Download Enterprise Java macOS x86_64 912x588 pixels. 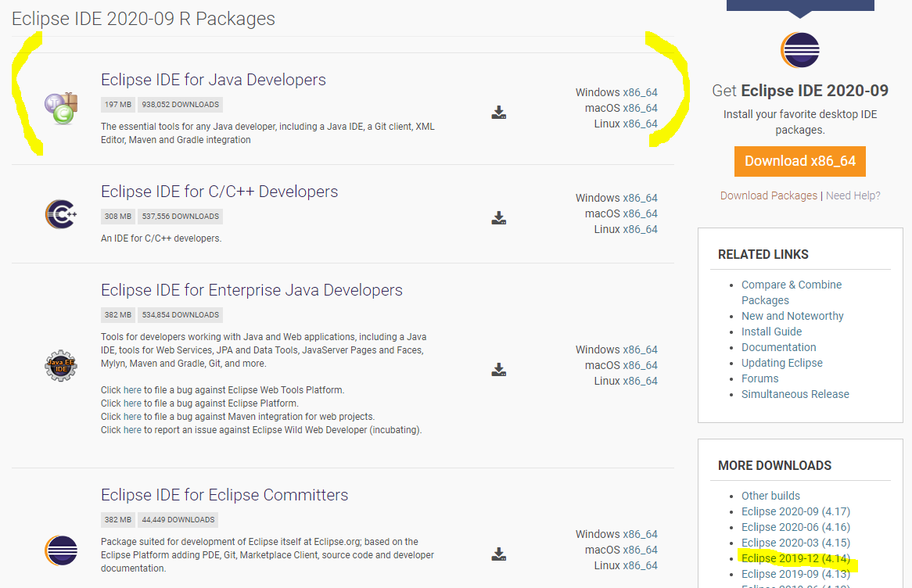point(640,365)
